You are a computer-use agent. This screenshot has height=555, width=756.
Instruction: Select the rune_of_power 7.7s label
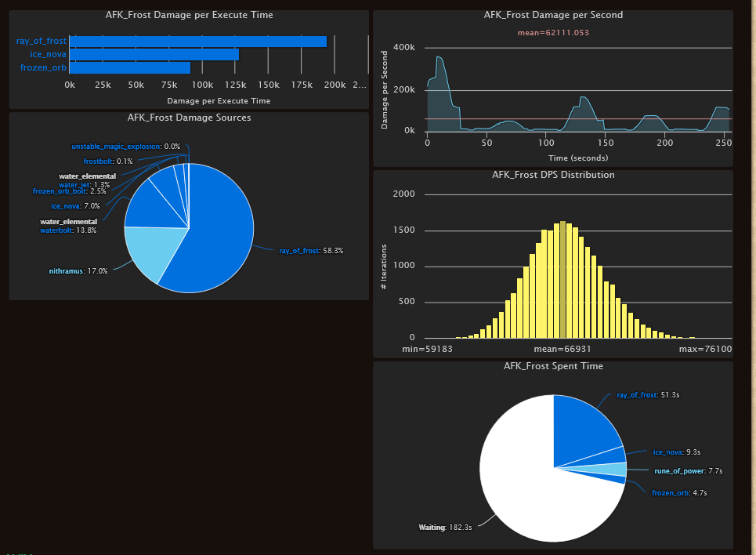tap(688, 471)
